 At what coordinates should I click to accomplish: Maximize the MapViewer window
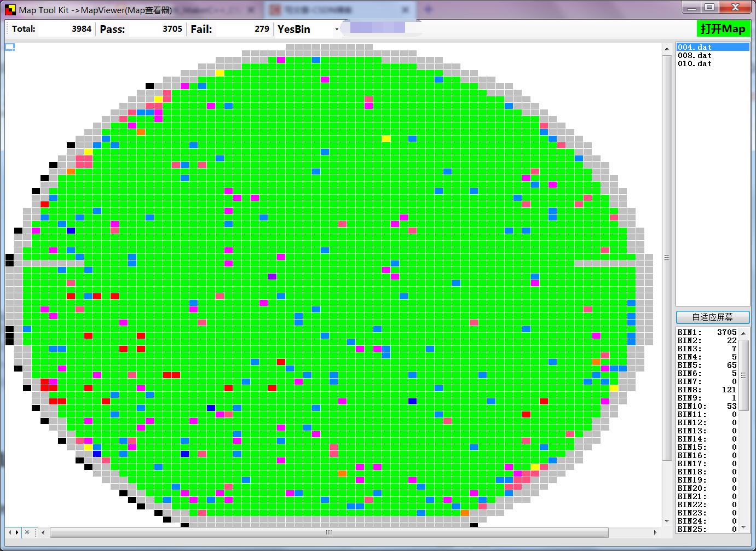click(709, 7)
